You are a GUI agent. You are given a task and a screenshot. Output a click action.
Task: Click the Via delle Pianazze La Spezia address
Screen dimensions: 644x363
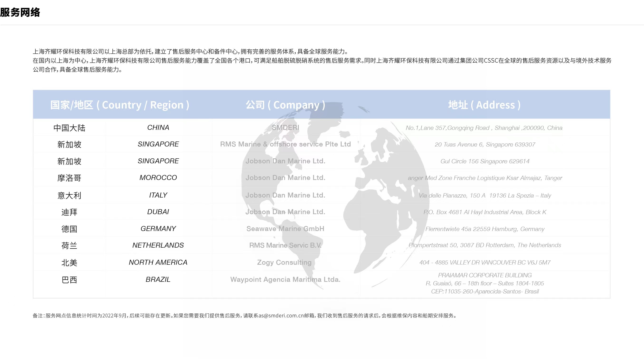[485, 195]
